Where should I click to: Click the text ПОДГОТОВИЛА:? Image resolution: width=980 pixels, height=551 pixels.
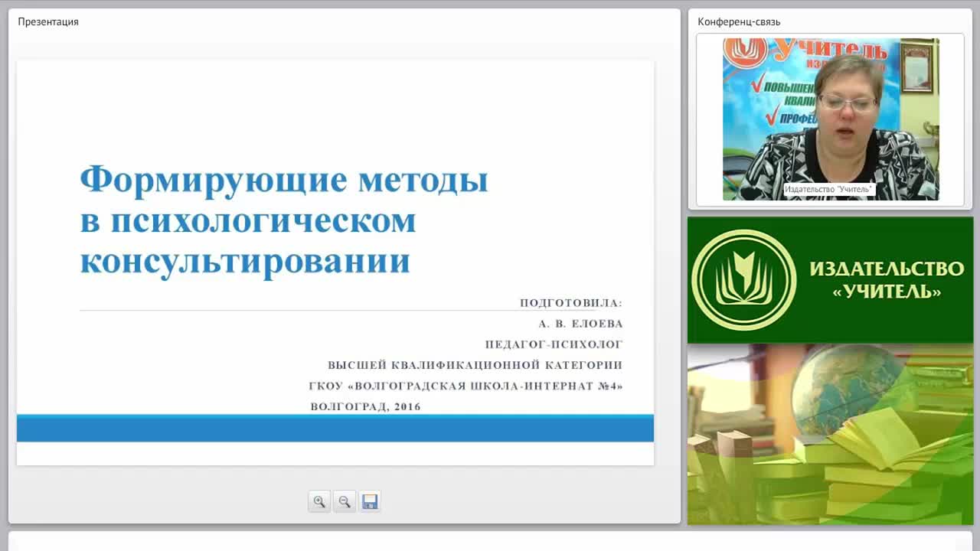pos(571,303)
